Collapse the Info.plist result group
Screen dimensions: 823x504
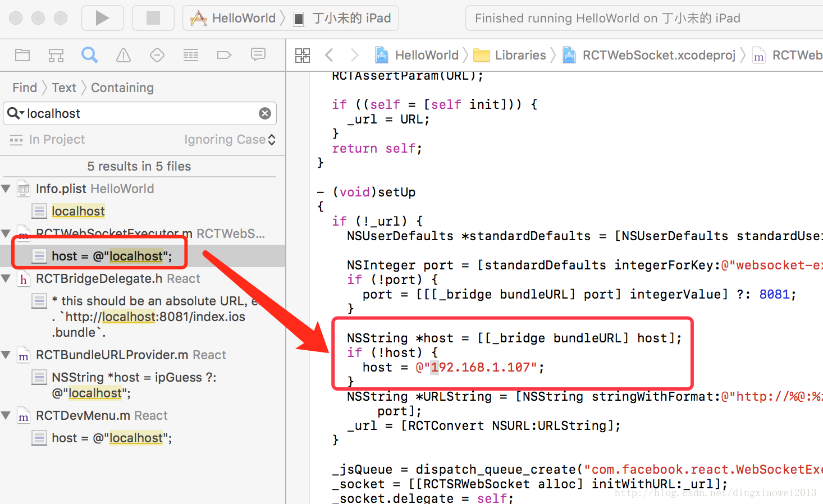click(6, 189)
